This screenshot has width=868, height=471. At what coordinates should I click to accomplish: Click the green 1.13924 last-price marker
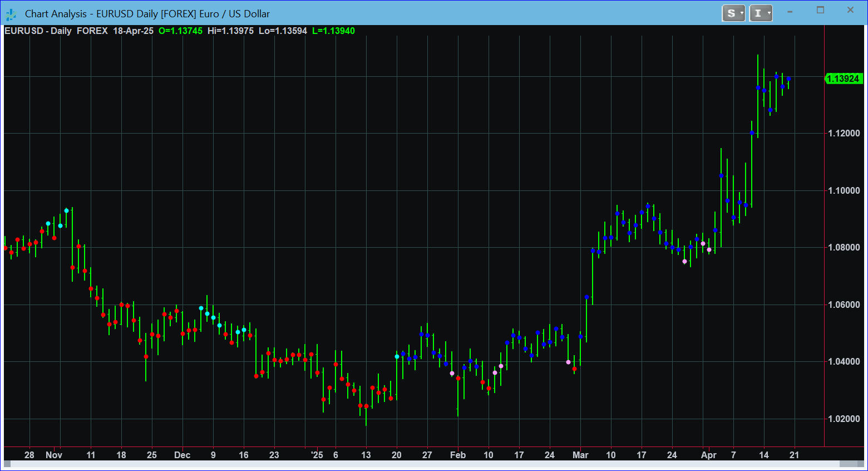[x=844, y=78]
